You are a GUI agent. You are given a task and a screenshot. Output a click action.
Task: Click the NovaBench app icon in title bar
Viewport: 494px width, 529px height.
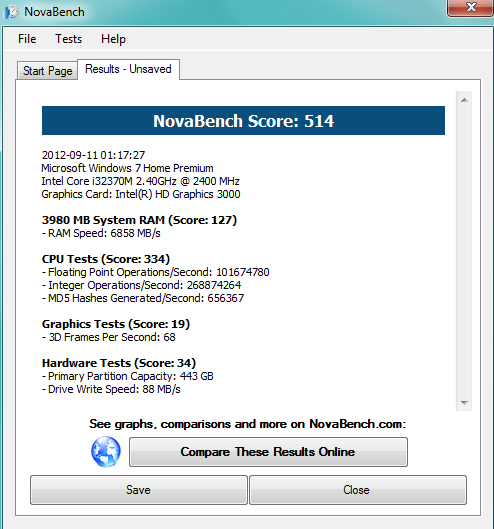[x=11, y=12]
